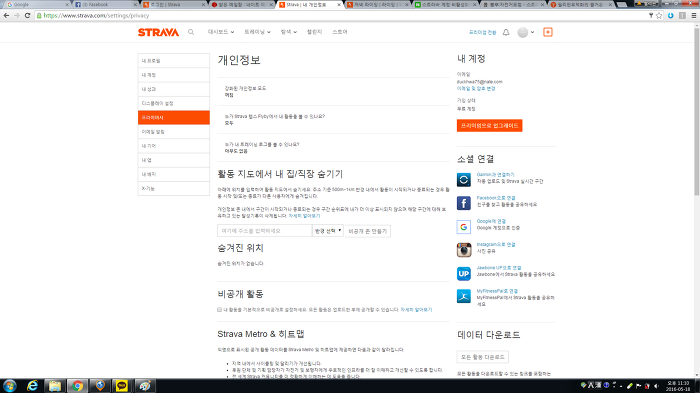Click the Facebook social connect icon
Viewport: 700px width, 393px height.
coord(464,203)
